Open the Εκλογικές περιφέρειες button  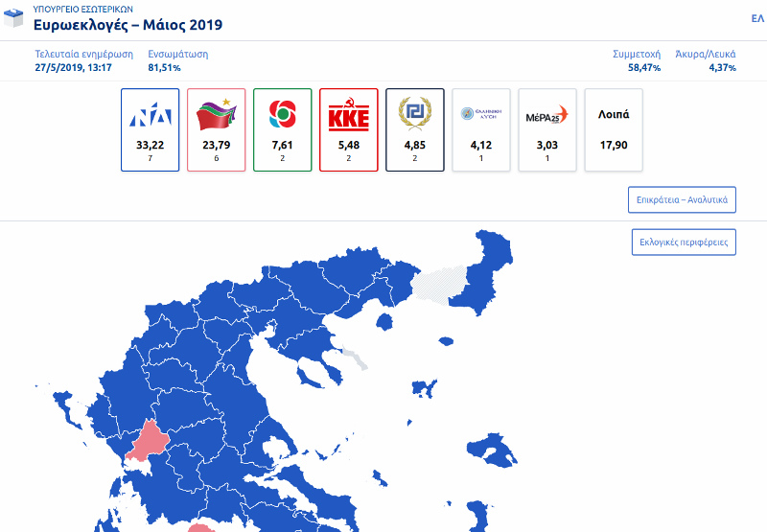click(x=684, y=243)
